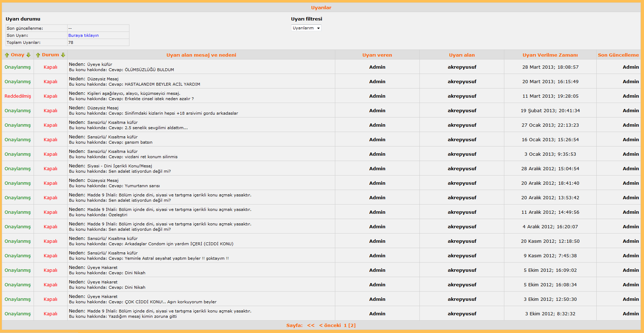Select date '28 Aralık 2012; 15:04:54'
This screenshot has width=644, height=333.
pos(550,168)
